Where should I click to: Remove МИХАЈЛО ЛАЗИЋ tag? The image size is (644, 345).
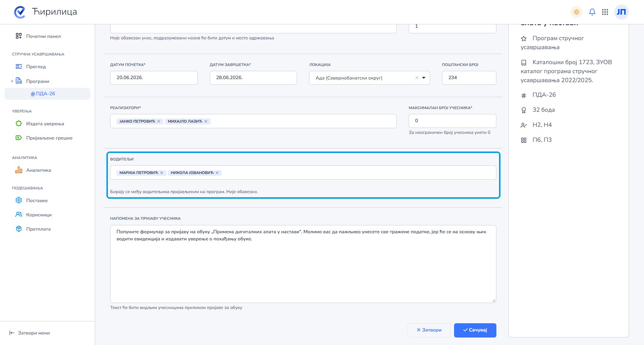point(206,121)
